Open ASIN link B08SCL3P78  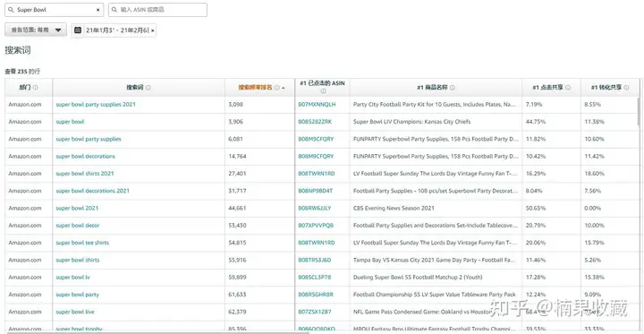point(315,278)
